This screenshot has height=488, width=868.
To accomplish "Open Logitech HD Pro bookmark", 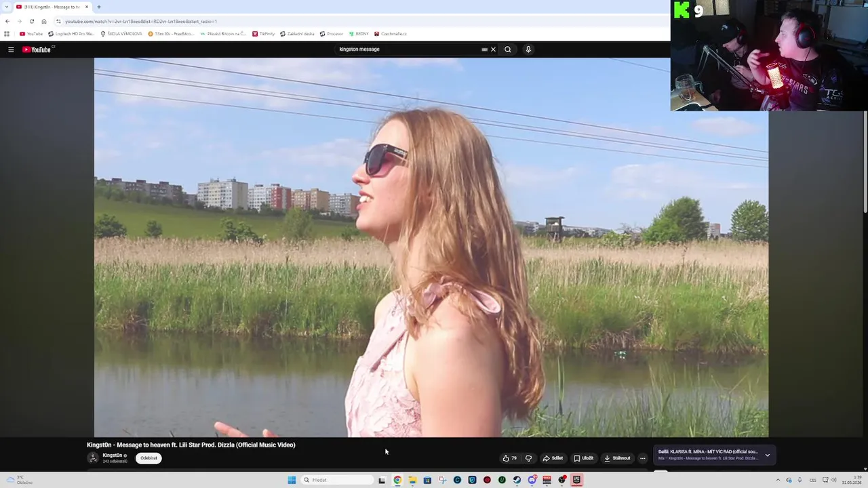I will pos(71,33).
